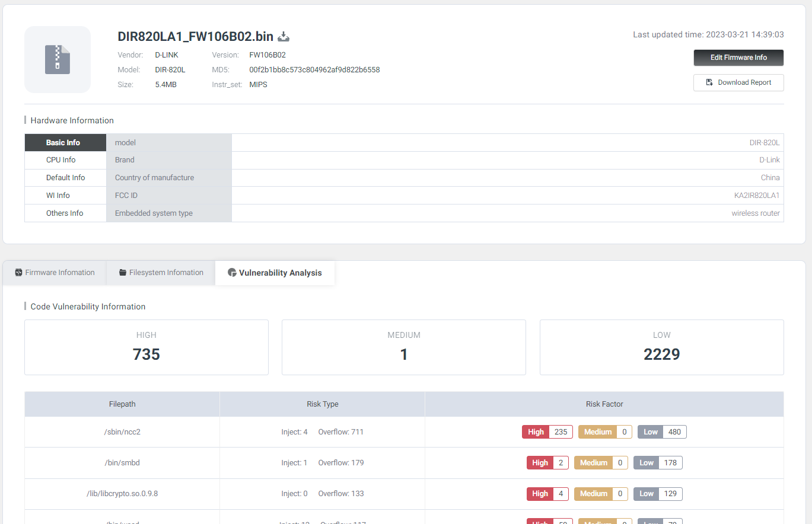Click the Risk Type column header
812x524 pixels.
click(323, 404)
